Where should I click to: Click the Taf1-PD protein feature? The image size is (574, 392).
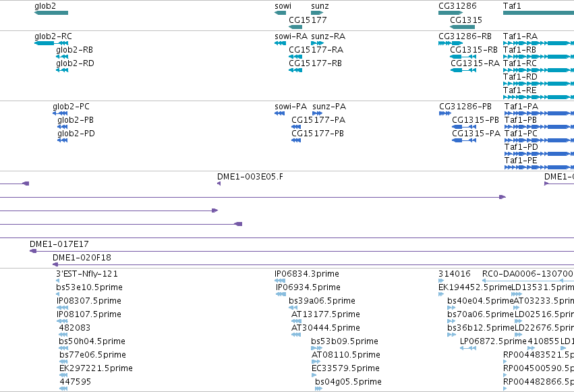(x=521, y=148)
